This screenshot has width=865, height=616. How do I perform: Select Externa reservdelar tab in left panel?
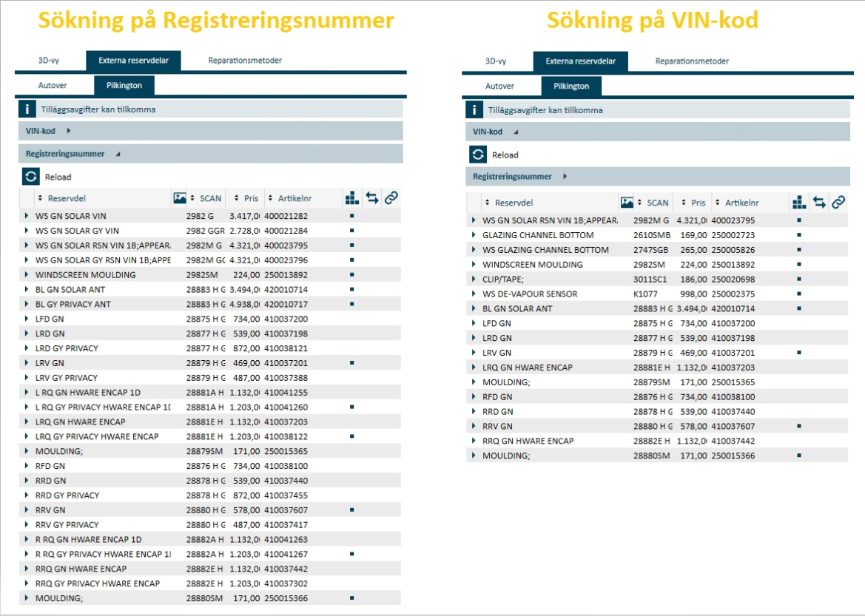133,60
